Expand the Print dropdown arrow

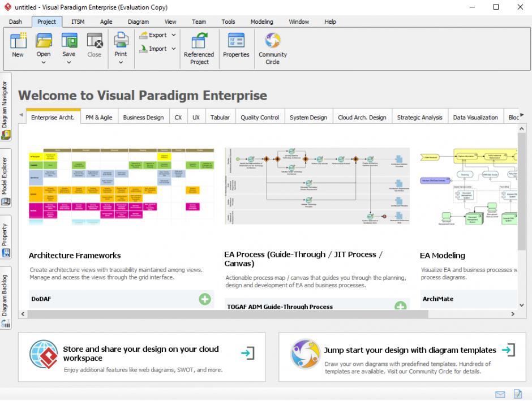[121, 62]
